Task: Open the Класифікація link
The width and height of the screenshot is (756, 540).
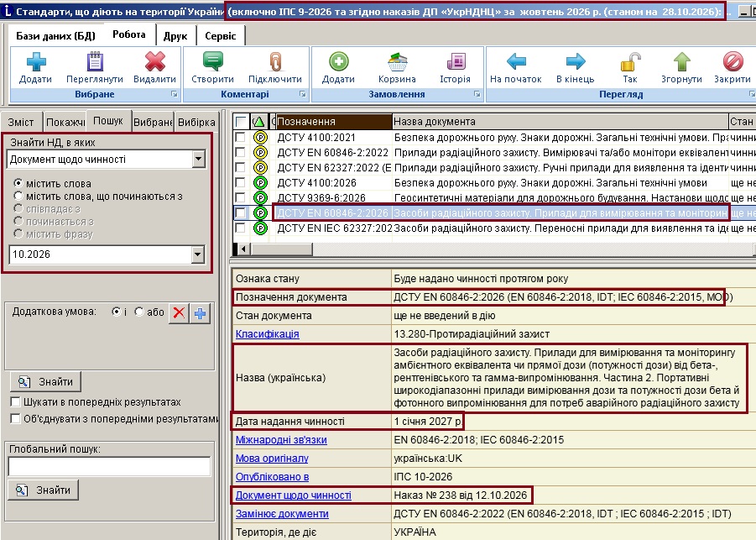Action: (267, 334)
